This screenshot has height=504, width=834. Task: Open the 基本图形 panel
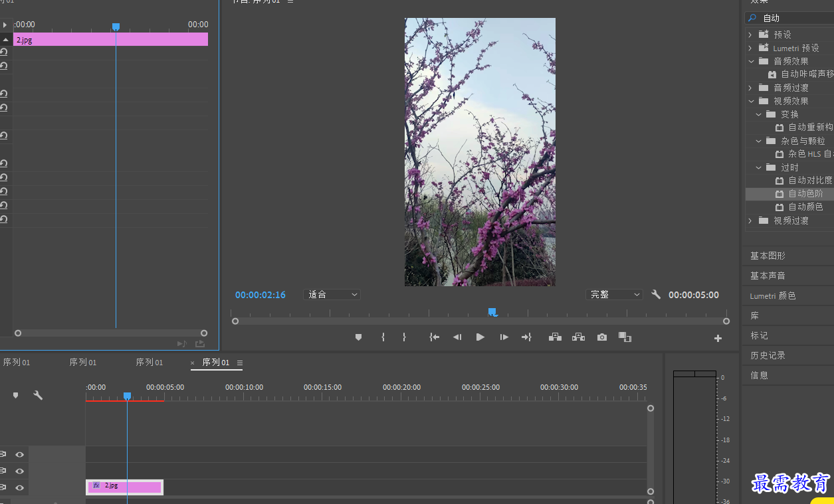[x=768, y=256]
